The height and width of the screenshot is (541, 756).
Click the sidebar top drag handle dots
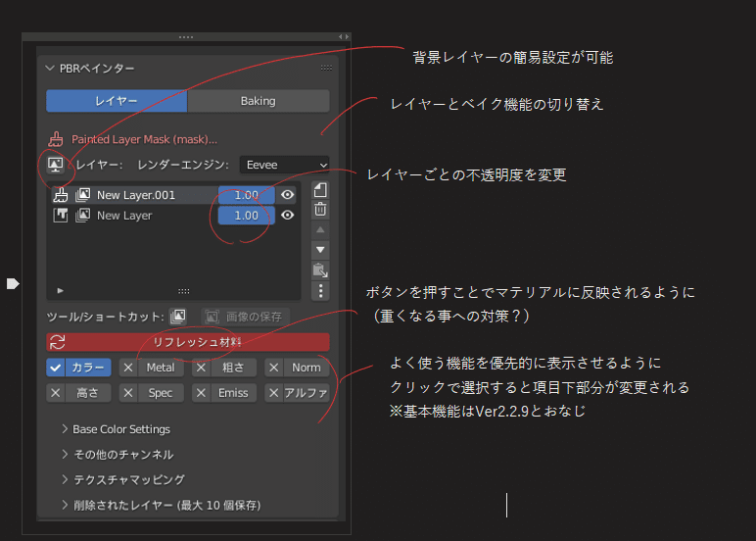[186, 37]
